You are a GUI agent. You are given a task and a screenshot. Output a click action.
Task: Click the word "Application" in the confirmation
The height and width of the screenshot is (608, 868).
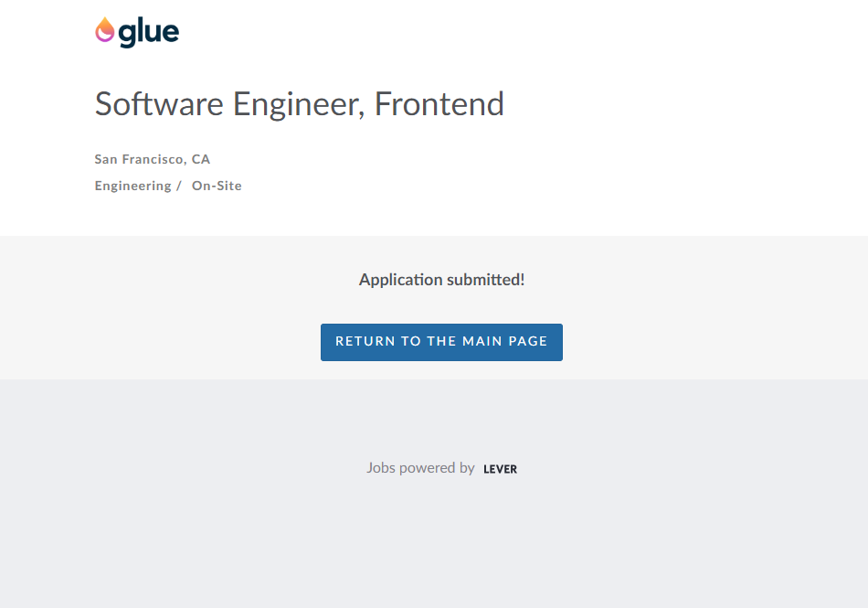pos(400,280)
